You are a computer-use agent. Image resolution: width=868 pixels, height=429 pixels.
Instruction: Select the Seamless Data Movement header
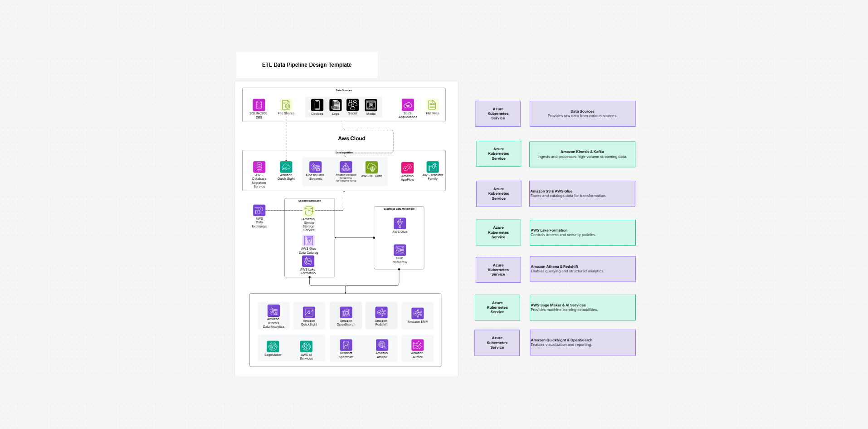coord(399,209)
